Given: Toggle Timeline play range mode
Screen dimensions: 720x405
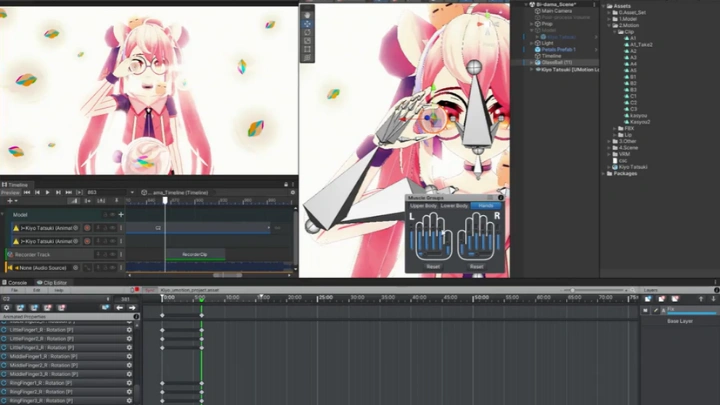Looking at the screenshot, I should 79,192.
